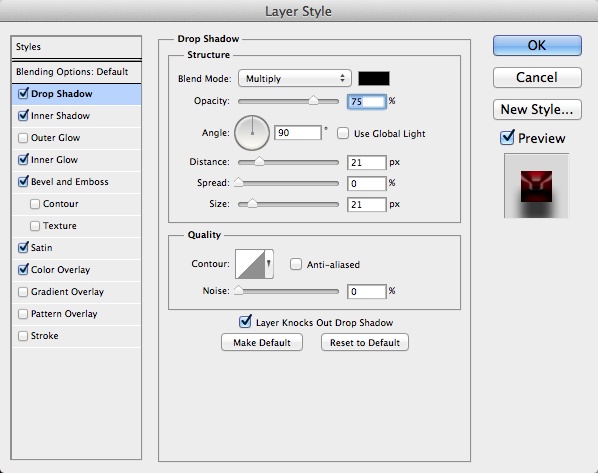Enable the Outer Glow effect checkbox
The height and width of the screenshot is (473, 598).
pyautogui.click(x=23, y=138)
